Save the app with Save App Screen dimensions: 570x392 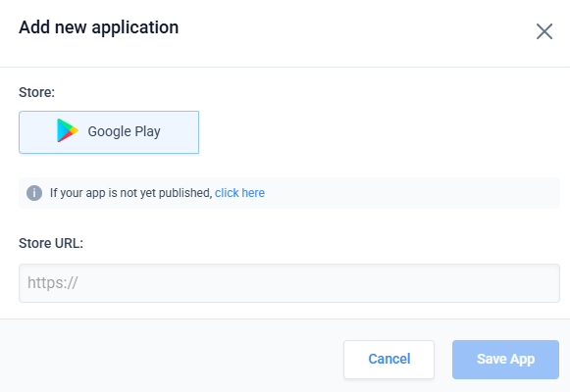[x=505, y=360]
